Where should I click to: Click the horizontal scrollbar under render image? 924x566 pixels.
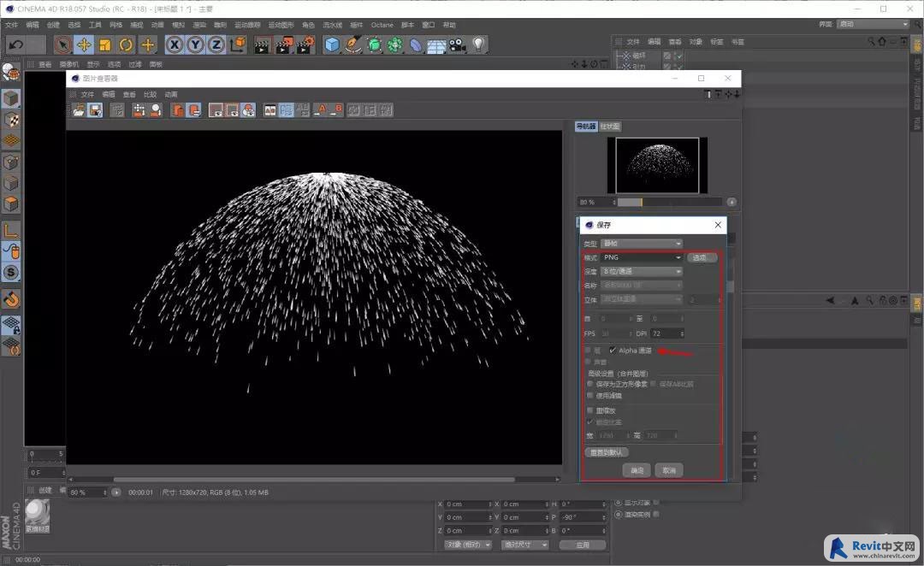point(314,480)
